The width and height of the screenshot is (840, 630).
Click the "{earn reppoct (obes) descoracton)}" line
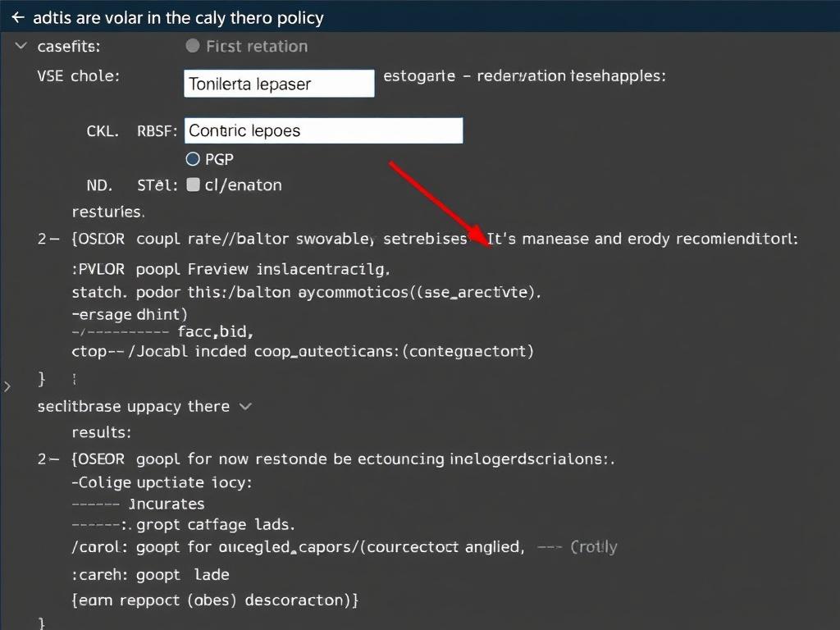(x=215, y=600)
